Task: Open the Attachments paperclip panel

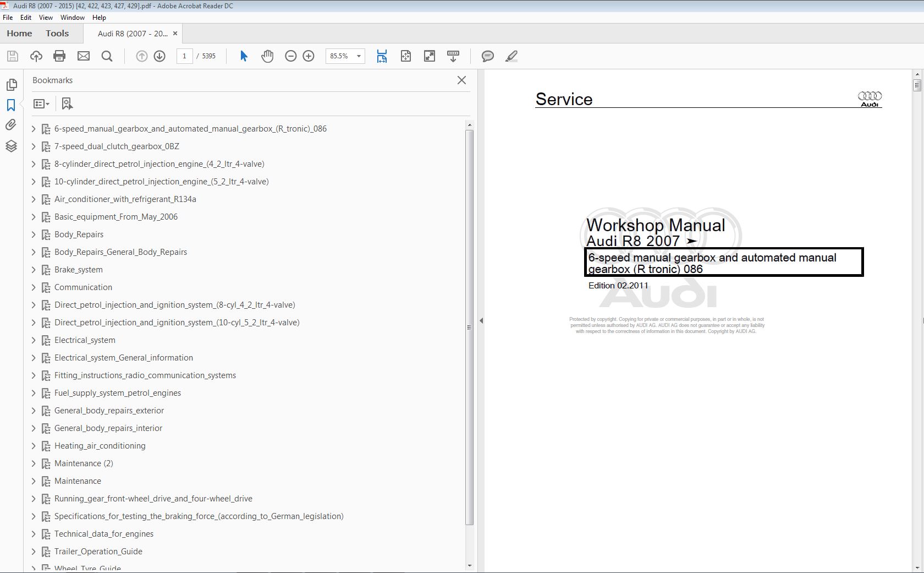Action: click(11, 125)
